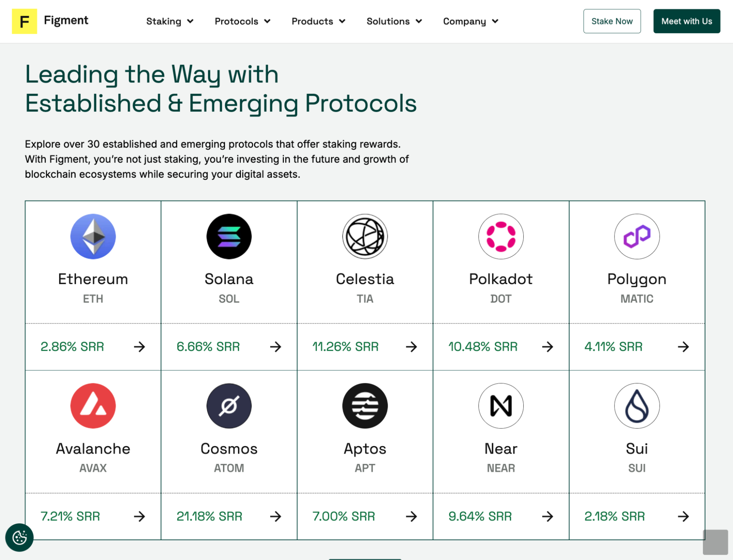
Task: Click the Stake Now button
Action: [x=612, y=21]
